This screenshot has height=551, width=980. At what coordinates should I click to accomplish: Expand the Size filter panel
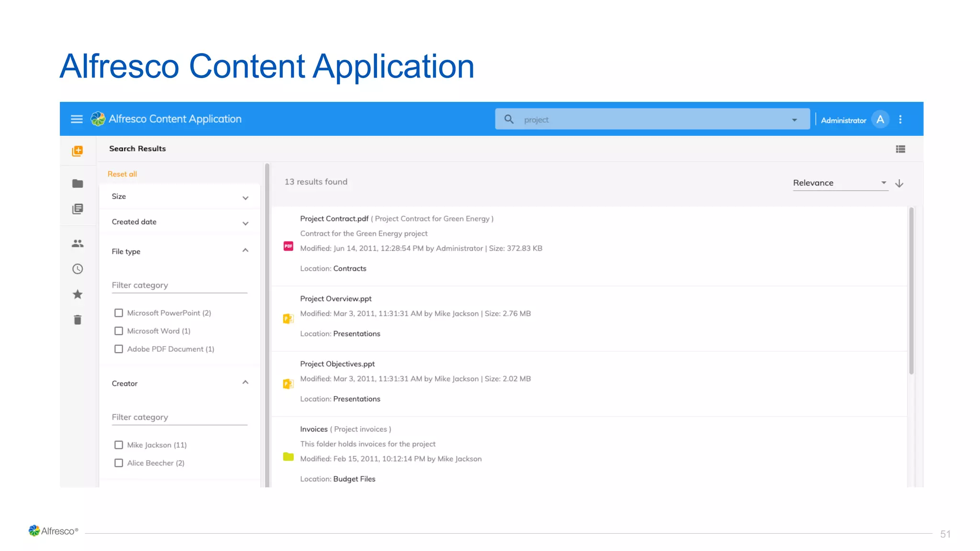(x=179, y=197)
